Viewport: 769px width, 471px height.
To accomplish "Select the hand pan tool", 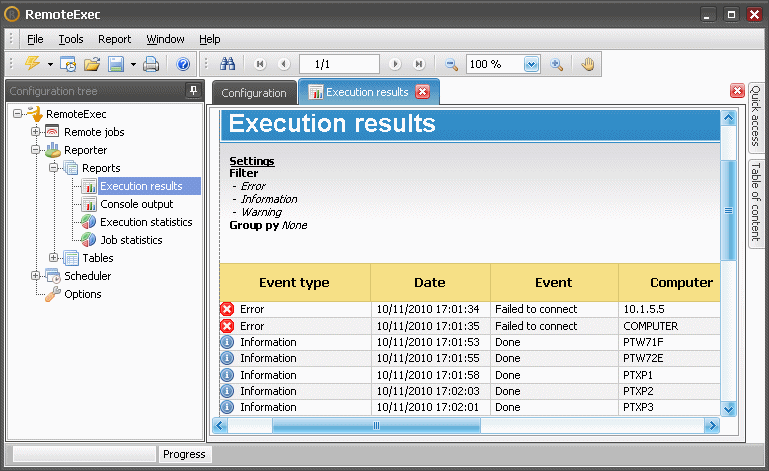I will 588,64.
